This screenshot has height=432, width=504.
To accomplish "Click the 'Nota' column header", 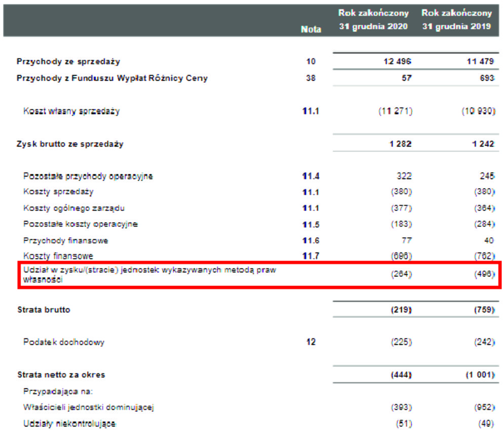I will click(311, 29).
